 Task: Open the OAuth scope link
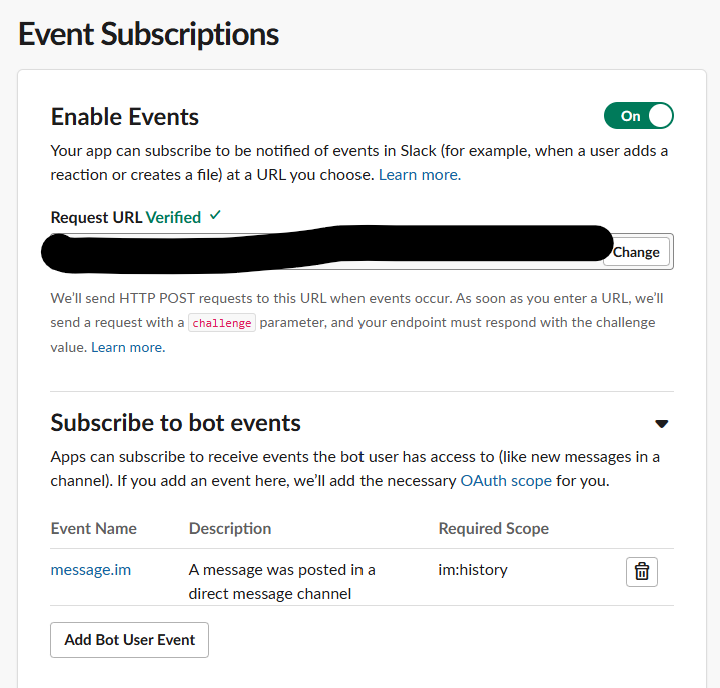(506, 481)
